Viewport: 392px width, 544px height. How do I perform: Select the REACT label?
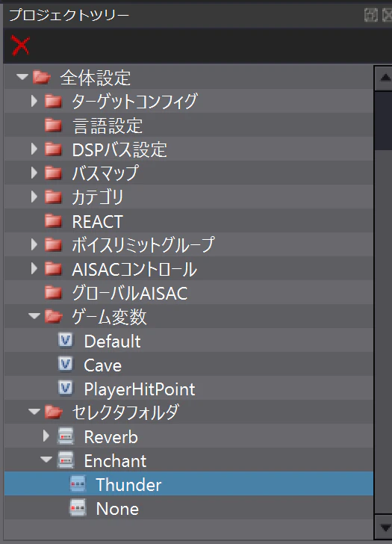coord(97,221)
